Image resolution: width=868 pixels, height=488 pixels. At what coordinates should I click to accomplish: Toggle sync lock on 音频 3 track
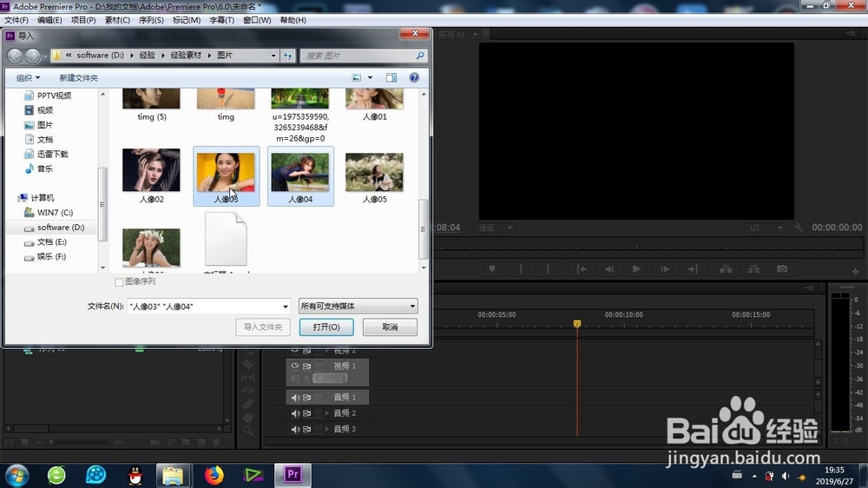click(x=306, y=429)
